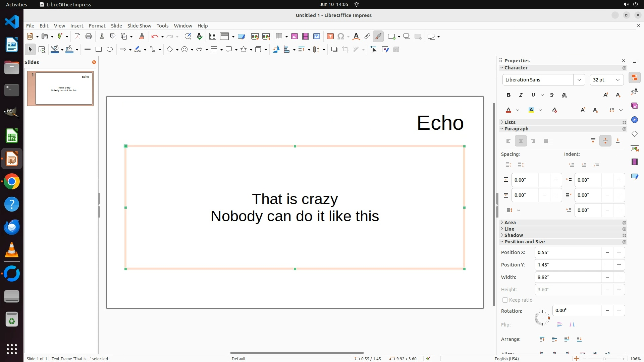Viewport: 644px width, 362px height.
Task: Expand the Area section
Action: coord(510,223)
